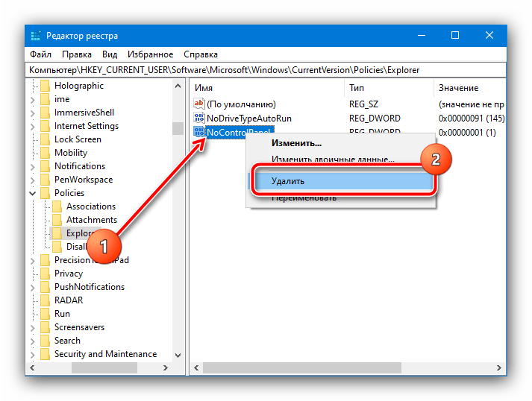This screenshot has width=532, height=401.
Task: Select the Holographic folder icon
Action: pyautogui.click(x=45, y=86)
